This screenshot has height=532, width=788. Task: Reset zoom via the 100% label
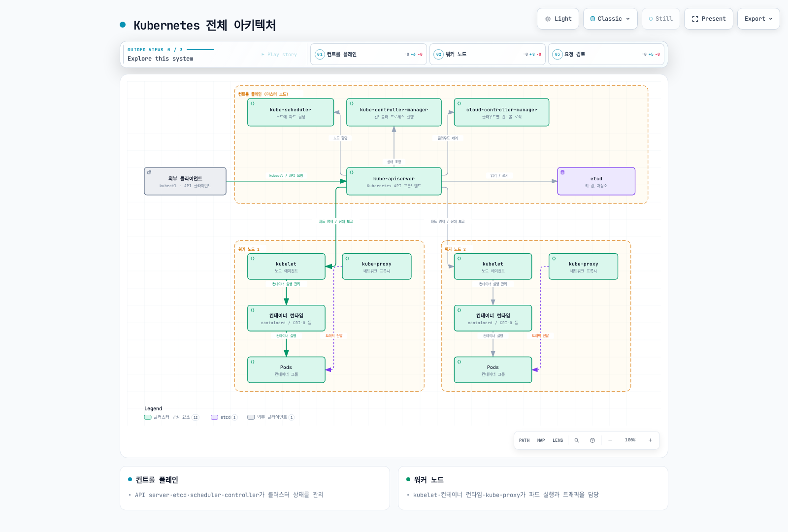[x=630, y=440]
